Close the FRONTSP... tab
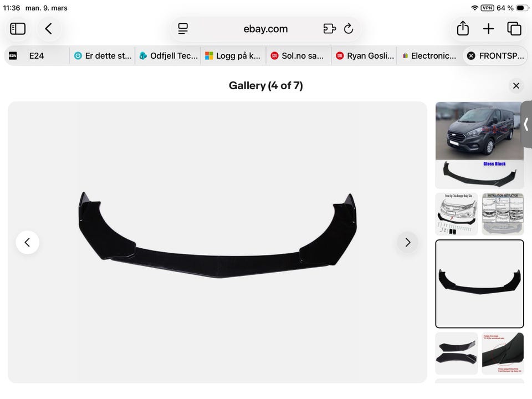 (471, 55)
